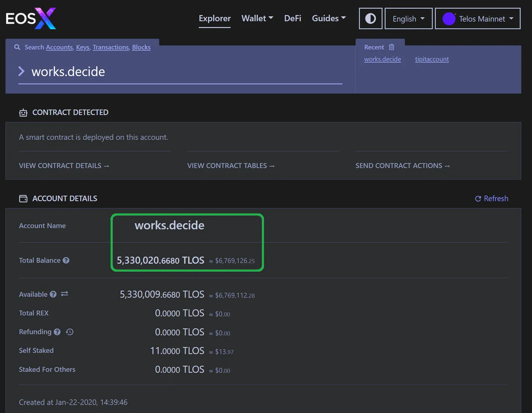
Task: Click the Transactions search link
Action: point(111,47)
